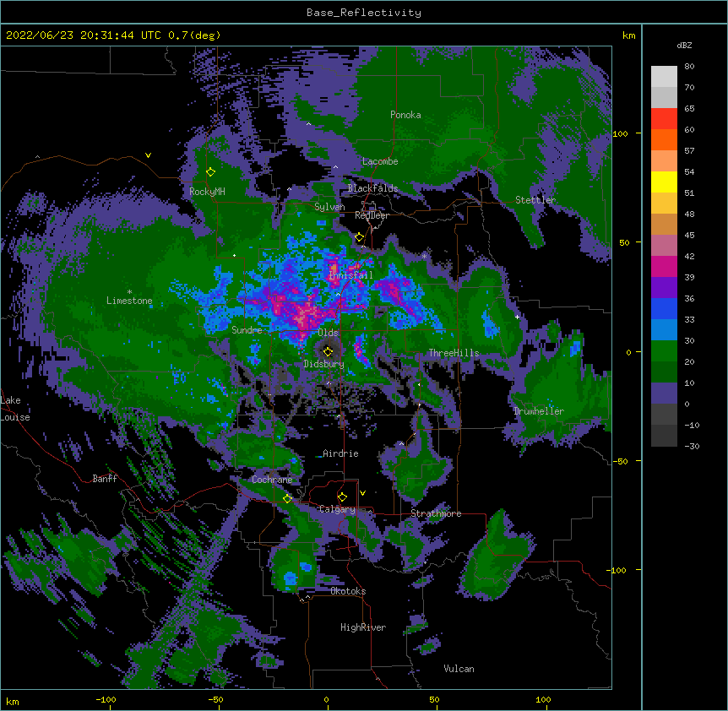Select the Sylvan label
The image size is (728, 711).
(x=329, y=207)
